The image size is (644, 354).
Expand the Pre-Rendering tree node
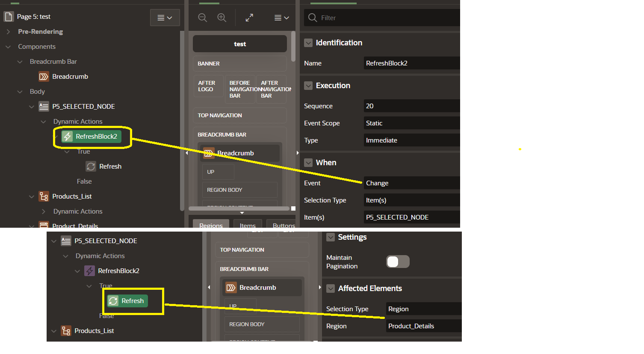coord(8,32)
